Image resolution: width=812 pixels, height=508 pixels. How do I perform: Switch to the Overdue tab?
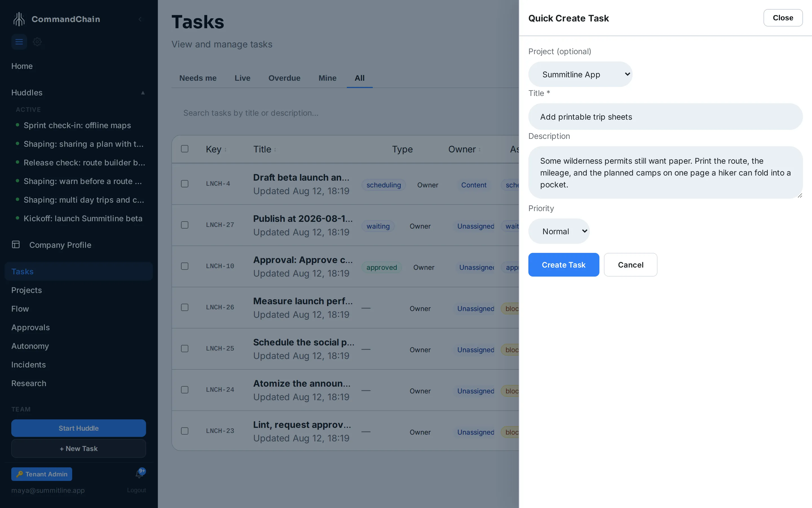pyautogui.click(x=284, y=78)
